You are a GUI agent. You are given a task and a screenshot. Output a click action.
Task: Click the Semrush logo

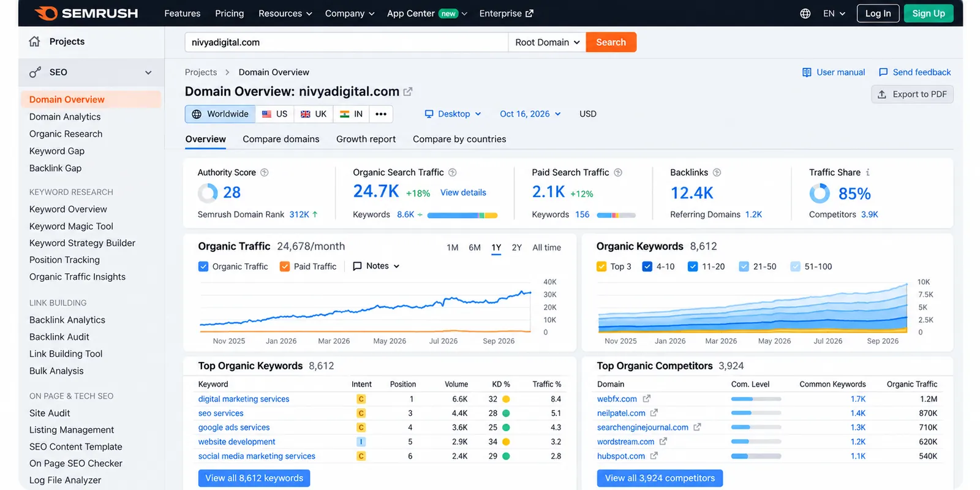tap(86, 13)
